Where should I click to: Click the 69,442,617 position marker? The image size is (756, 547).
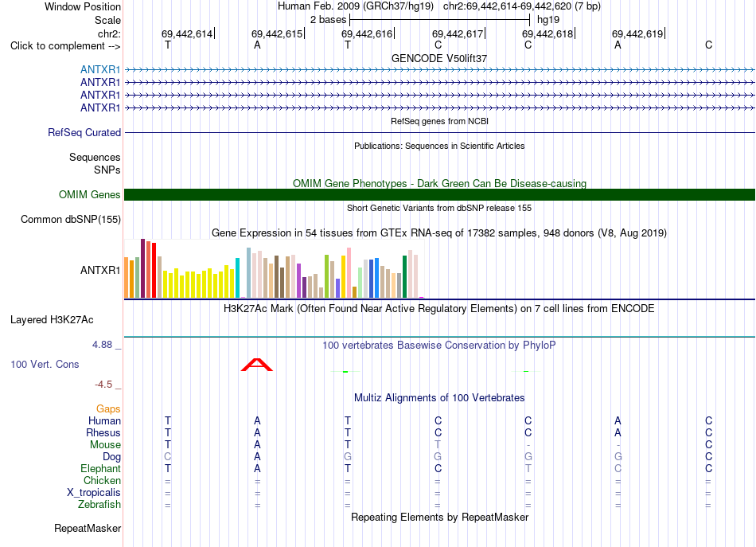458,33
